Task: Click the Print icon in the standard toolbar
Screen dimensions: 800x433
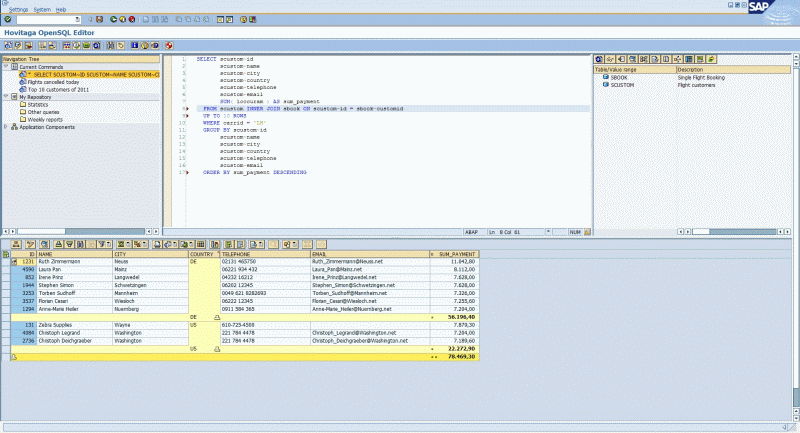Action: coord(145,19)
